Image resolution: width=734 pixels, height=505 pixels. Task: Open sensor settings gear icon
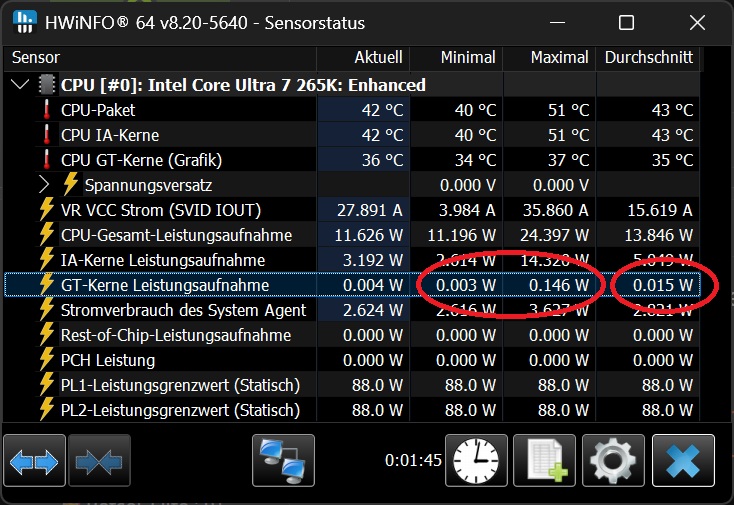[613, 461]
